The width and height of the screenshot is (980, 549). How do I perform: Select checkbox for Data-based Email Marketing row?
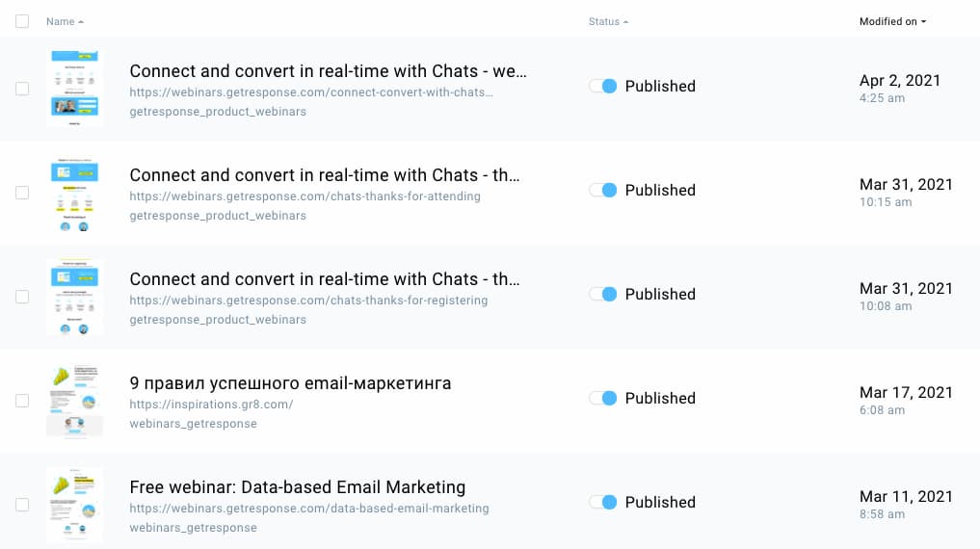22,505
